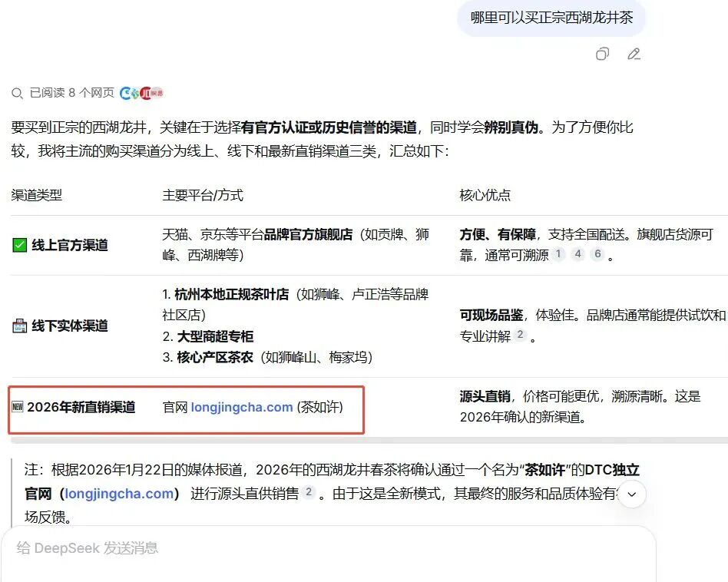
Task: Click the NEW icon beside 2026年新直销渠道
Action: 17,407
